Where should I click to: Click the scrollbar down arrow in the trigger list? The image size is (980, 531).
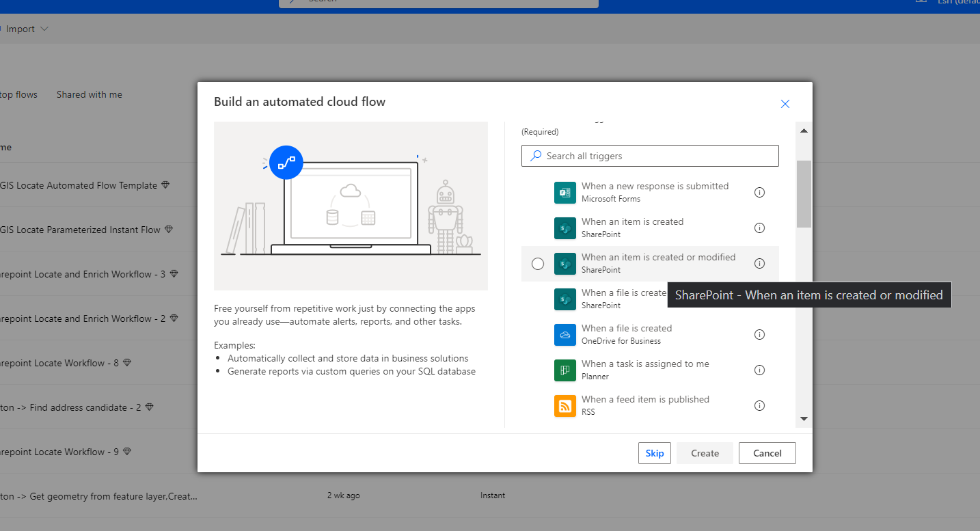[x=804, y=418]
